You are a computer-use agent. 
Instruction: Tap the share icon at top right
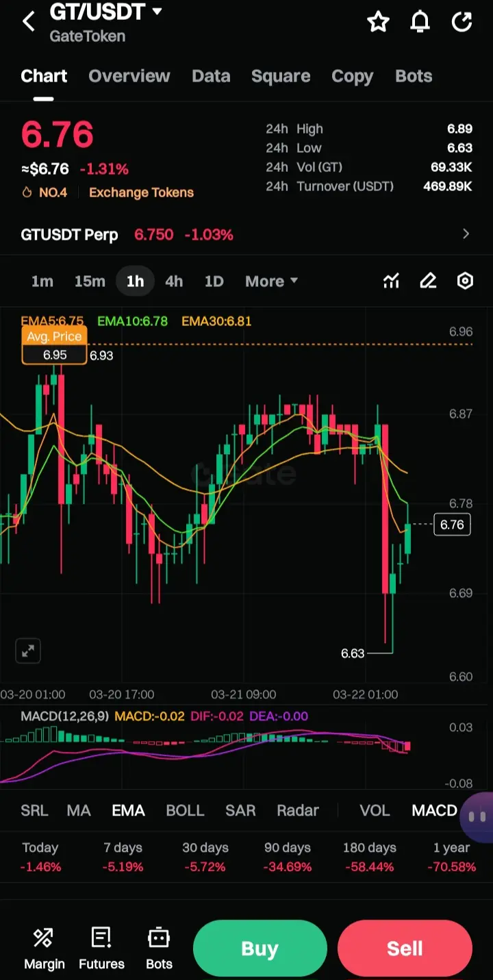tap(462, 22)
